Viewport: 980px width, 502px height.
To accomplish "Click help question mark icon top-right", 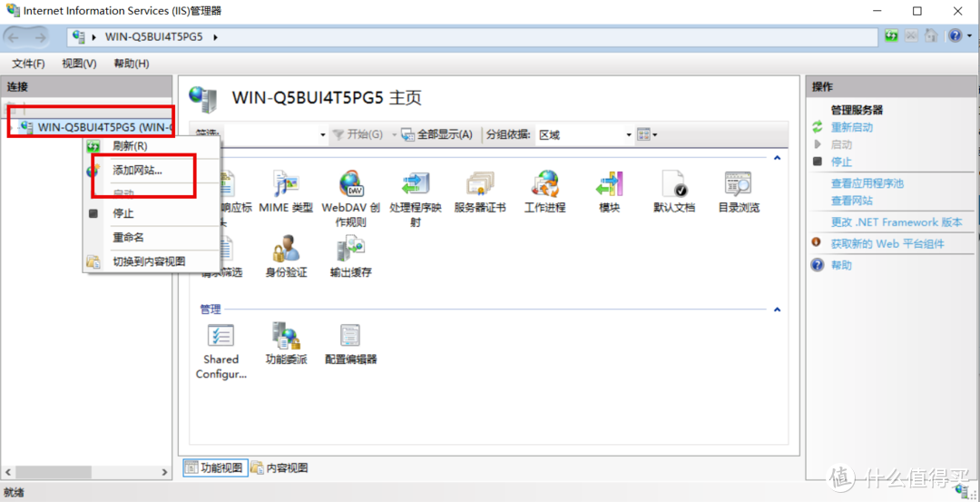I will click(x=955, y=36).
